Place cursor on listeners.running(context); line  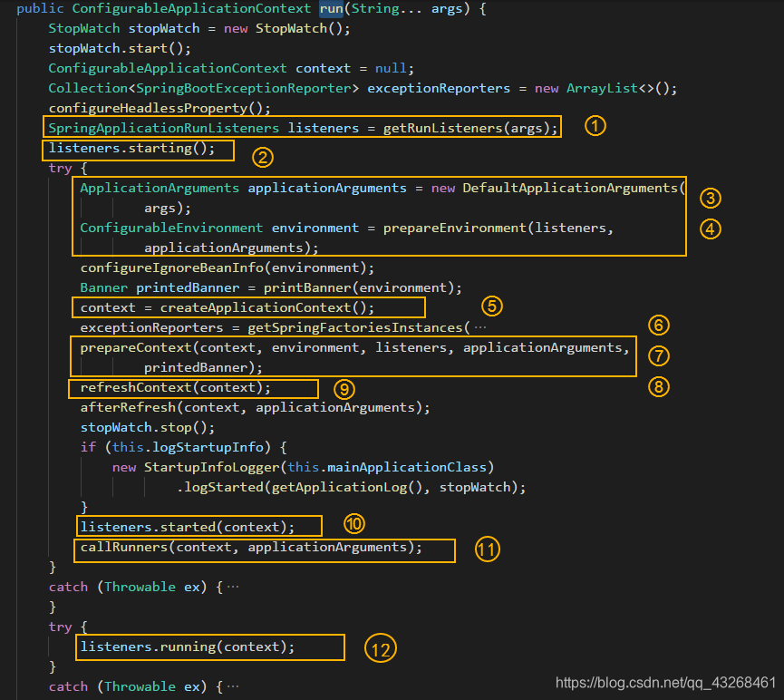pyautogui.click(x=188, y=647)
